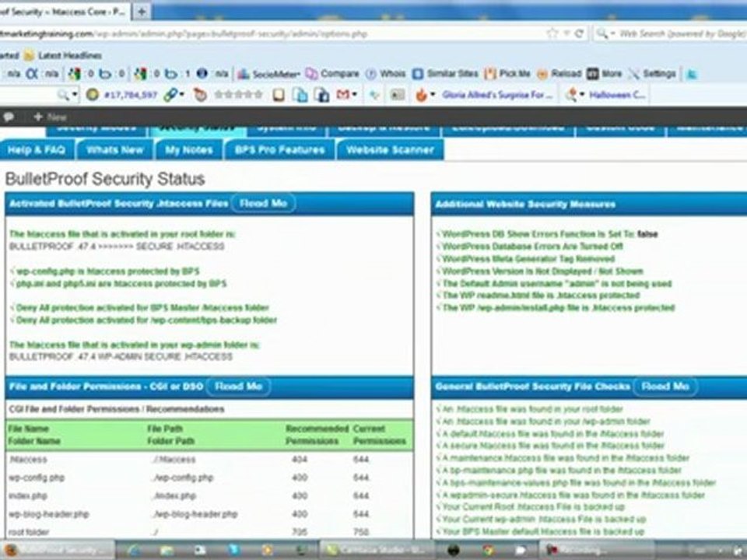Open Gloria Allred's Surprise headline link
Image resolution: width=747 pixels, height=560 pixels.
coord(497,95)
